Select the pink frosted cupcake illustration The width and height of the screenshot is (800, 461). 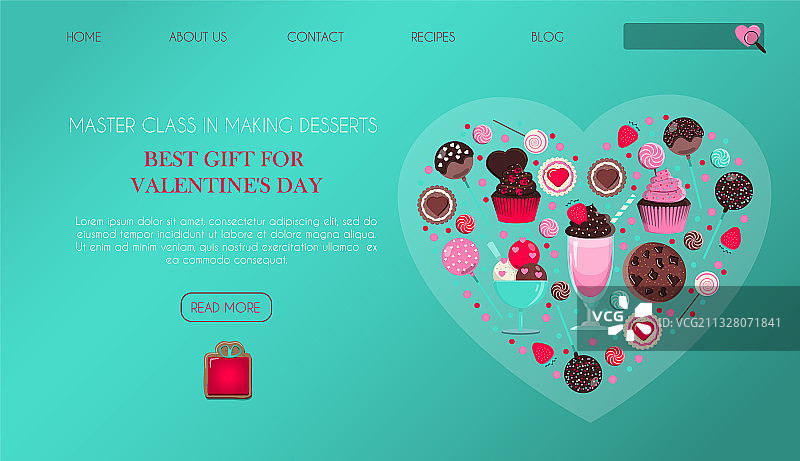663,201
